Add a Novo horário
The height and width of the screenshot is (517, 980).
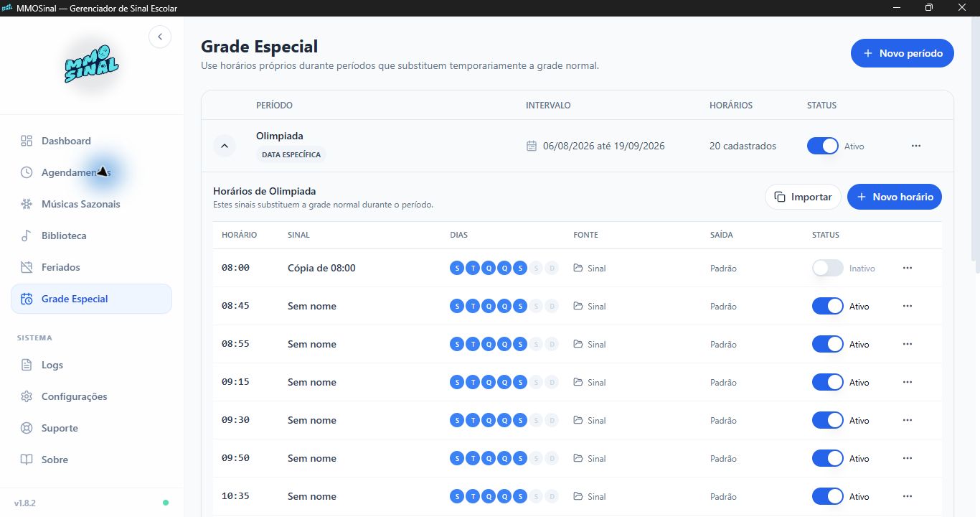coord(894,197)
